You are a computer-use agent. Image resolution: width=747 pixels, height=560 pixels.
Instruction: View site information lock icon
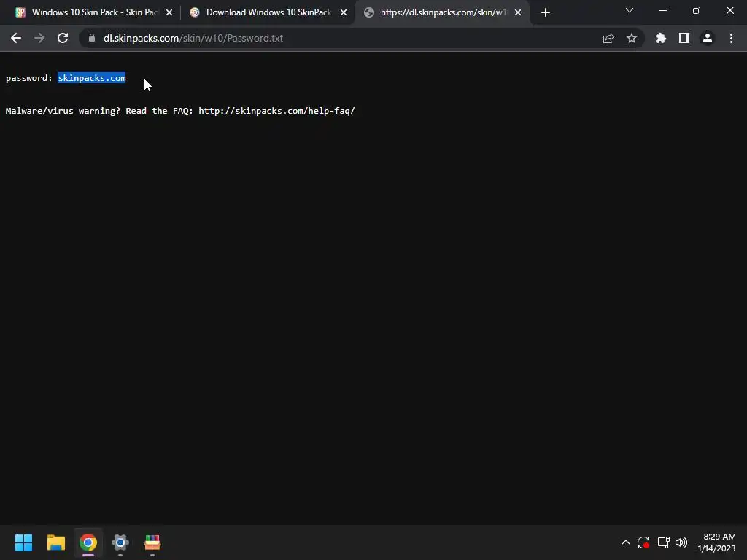click(x=92, y=38)
